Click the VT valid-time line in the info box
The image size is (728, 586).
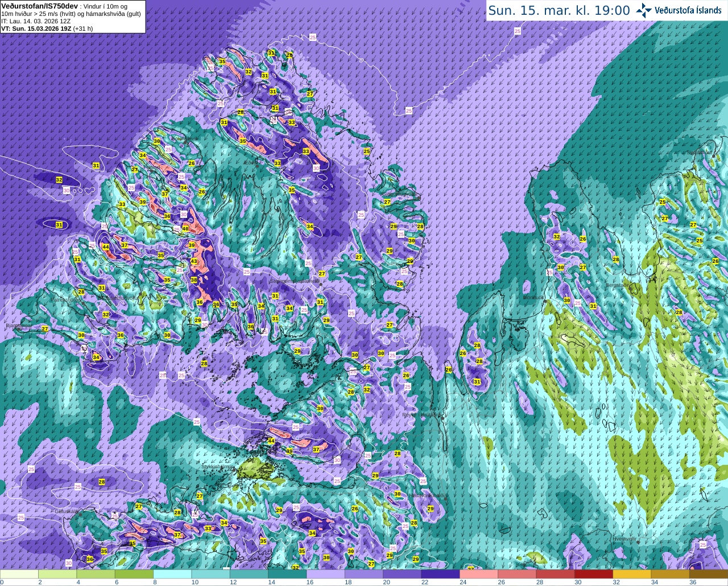coord(47,28)
